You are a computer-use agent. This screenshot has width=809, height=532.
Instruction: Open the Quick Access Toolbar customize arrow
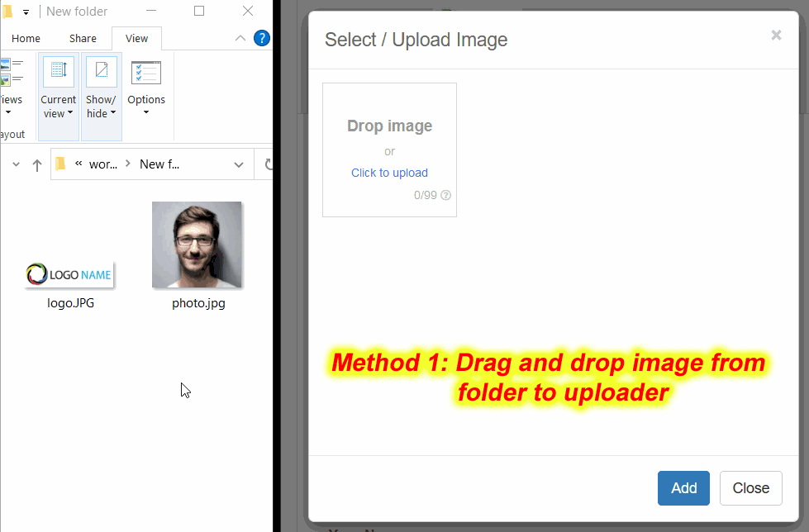click(26, 12)
